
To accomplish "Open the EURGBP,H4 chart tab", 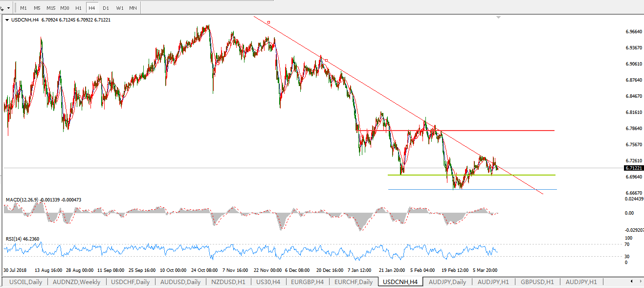I will [x=307, y=282].
